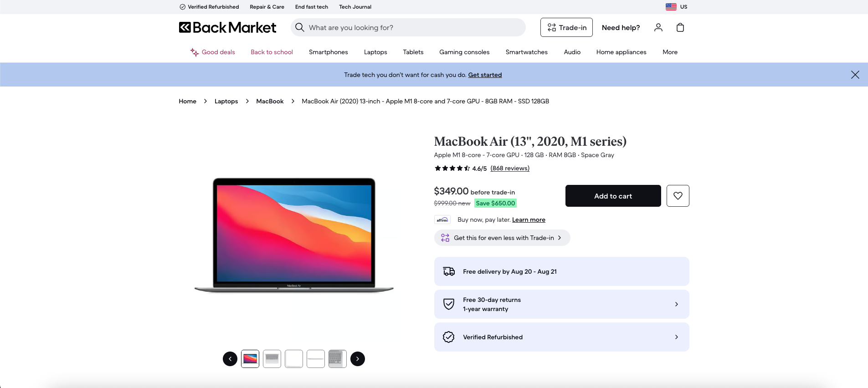Click the Add to cart button
This screenshot has height=388, width=868.
[612, 195]
